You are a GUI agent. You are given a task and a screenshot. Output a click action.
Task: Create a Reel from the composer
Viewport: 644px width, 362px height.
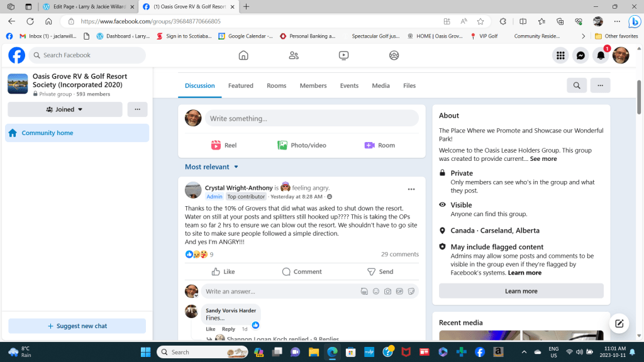224,145
